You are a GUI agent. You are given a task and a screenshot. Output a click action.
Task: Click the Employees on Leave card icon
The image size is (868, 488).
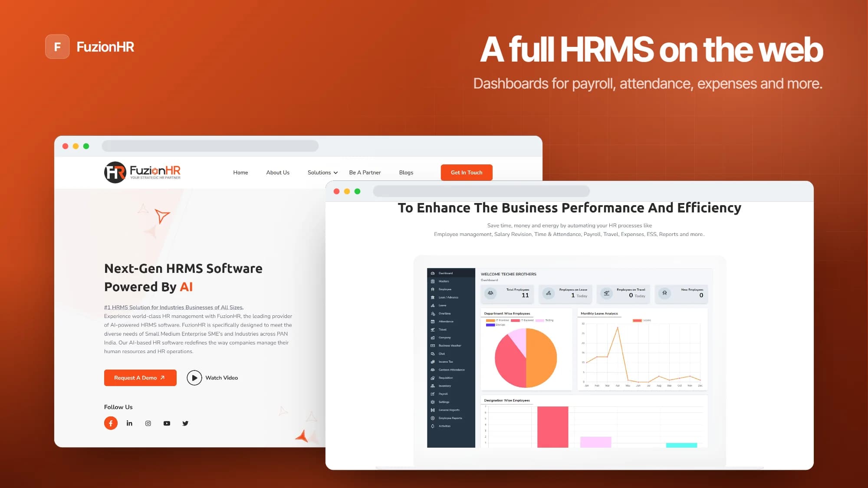tap(549, 293)
